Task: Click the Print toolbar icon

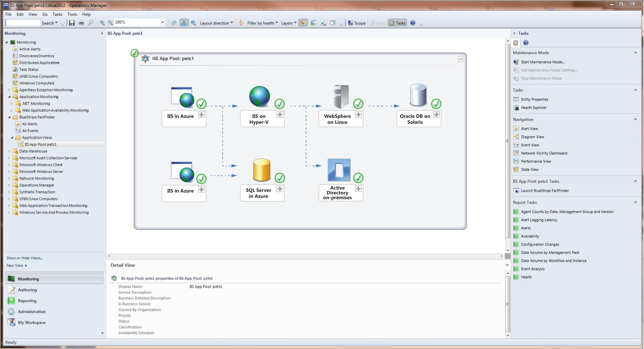Action: 81,23
